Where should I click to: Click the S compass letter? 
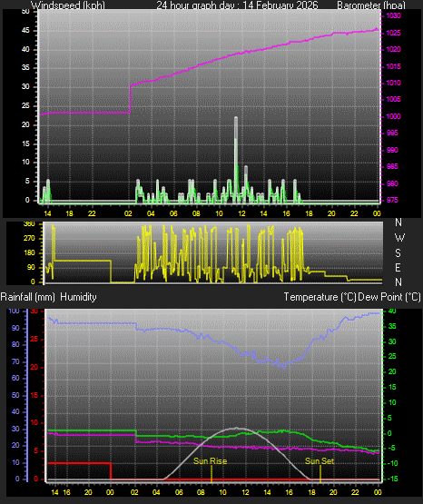click(x=398, y=253)
